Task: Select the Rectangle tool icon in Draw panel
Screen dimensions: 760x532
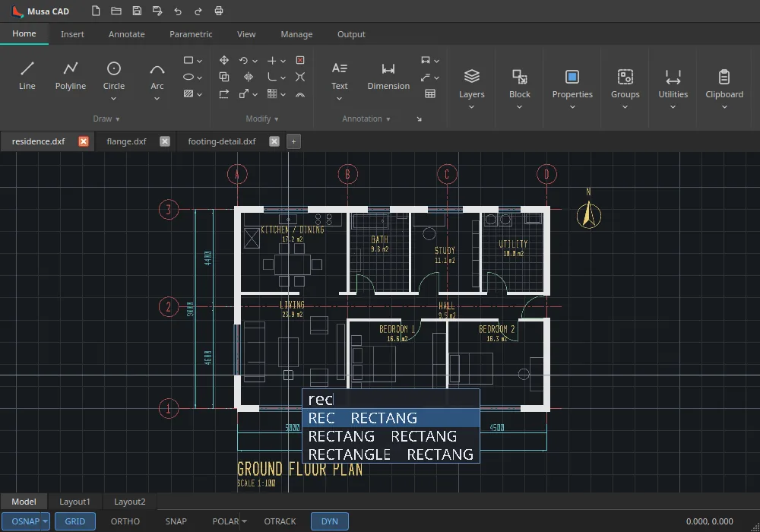Action: pos(188,60)
